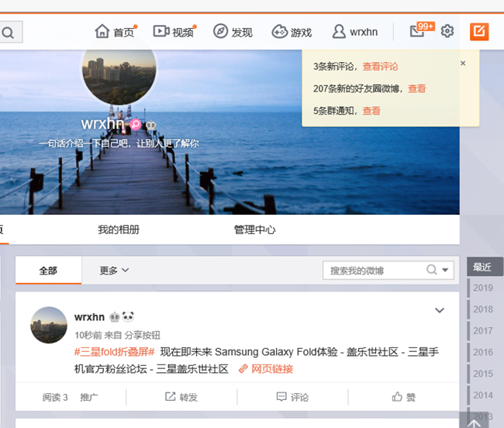The width and height of the screenshot is (504, 428).
Task: Expand the 更多 filter dropdown
Action: coord(114,271)
